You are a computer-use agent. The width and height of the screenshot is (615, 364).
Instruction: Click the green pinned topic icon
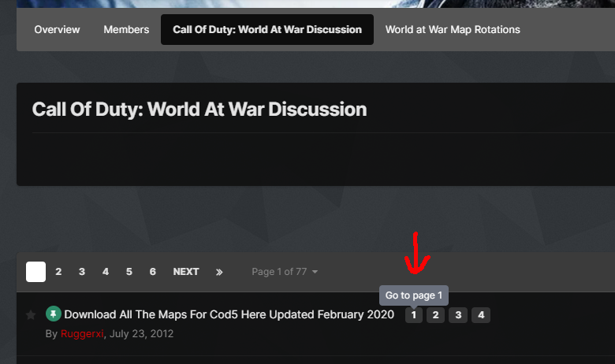54,314
